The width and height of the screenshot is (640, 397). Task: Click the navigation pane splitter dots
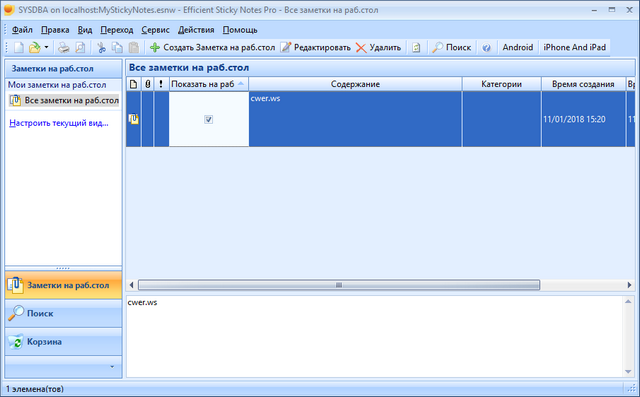tap(63, 268)
